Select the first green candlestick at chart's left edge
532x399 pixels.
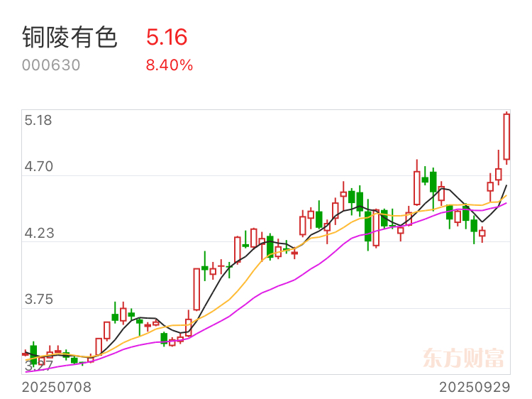tap(33, 354)
